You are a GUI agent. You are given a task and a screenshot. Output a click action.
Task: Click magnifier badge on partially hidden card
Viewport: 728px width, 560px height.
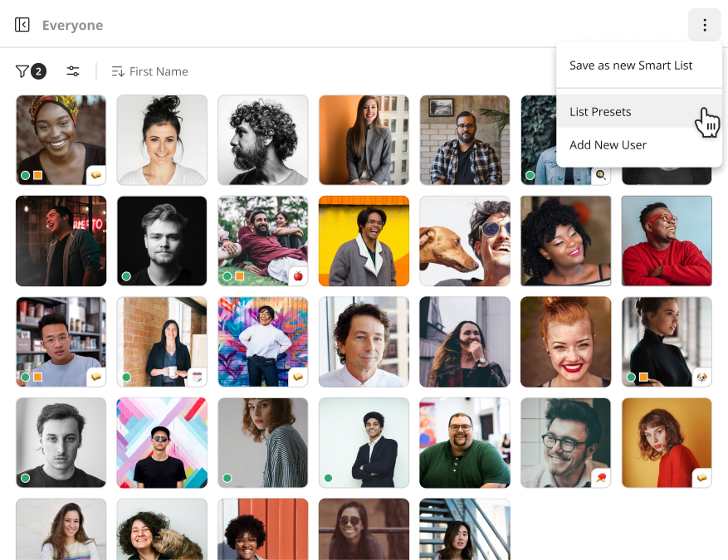[x=601, y=175]
